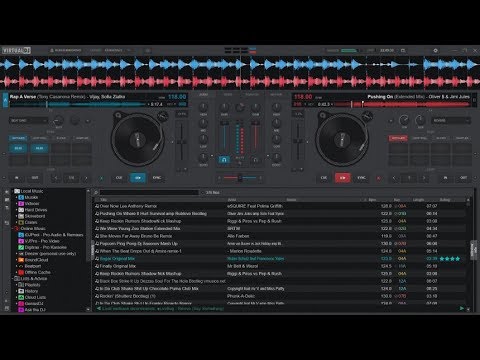Select Digitrax Pro Karaoke entry

[42, 247]
